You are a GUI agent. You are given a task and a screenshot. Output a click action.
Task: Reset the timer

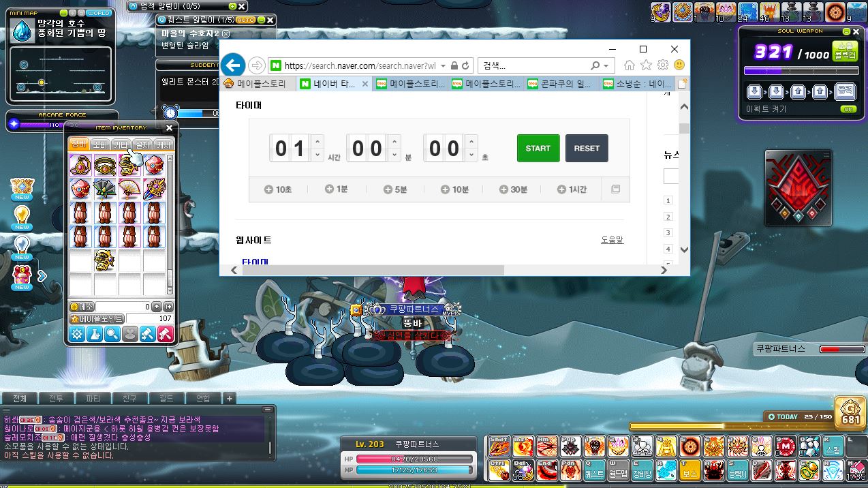587,148
